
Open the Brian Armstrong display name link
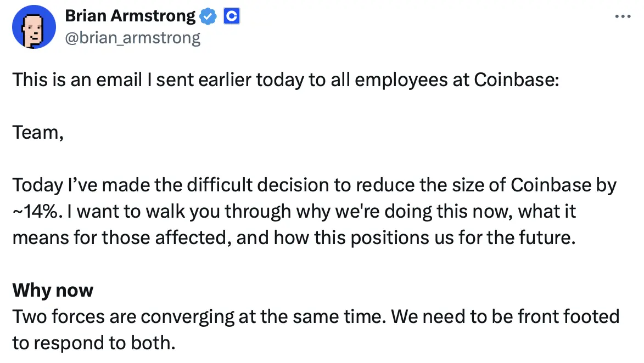(130, 16)
